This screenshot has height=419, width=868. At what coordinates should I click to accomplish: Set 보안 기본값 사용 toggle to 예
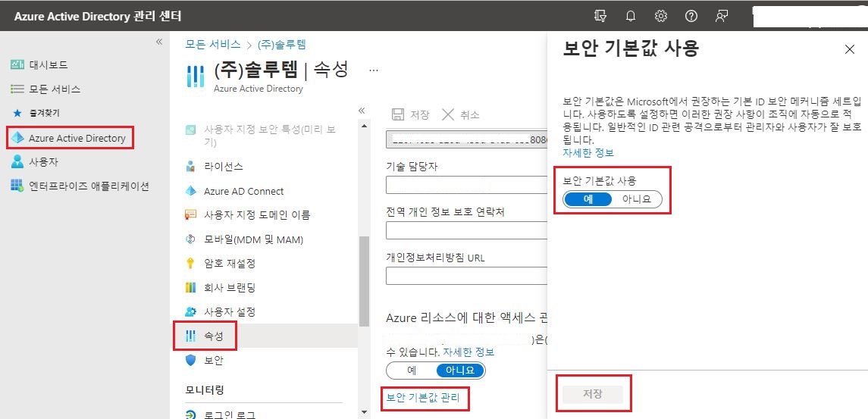(x=588, y=199)
